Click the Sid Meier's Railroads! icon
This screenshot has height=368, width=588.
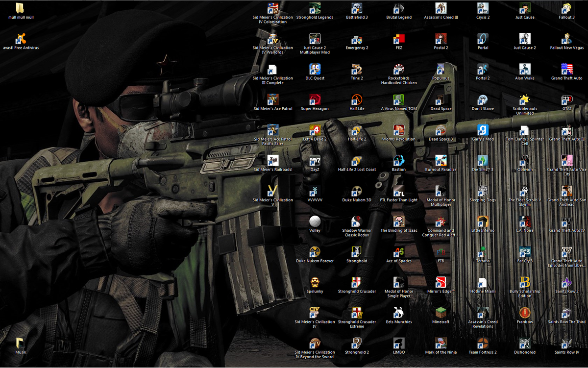[x=273, y=160]
